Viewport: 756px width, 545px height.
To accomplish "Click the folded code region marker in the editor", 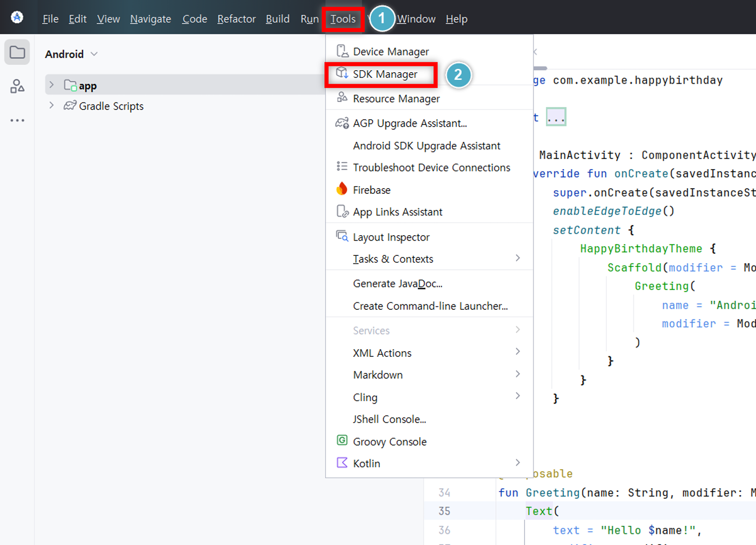I will pos(555,116).
